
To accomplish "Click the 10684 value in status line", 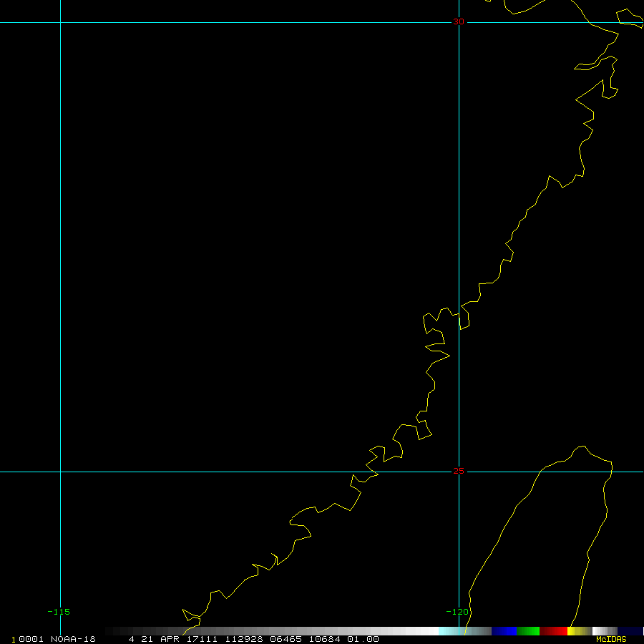I will [x=326, y=639].
